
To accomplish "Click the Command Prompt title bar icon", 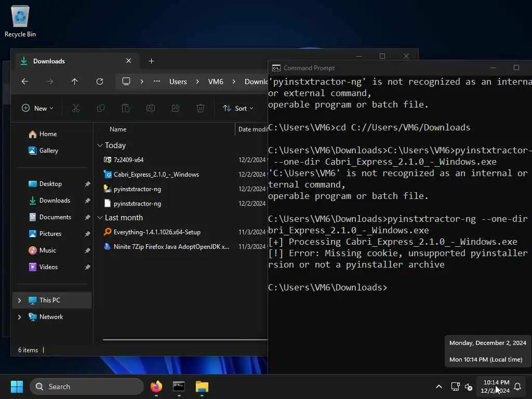I will click(x=276, y=68).
